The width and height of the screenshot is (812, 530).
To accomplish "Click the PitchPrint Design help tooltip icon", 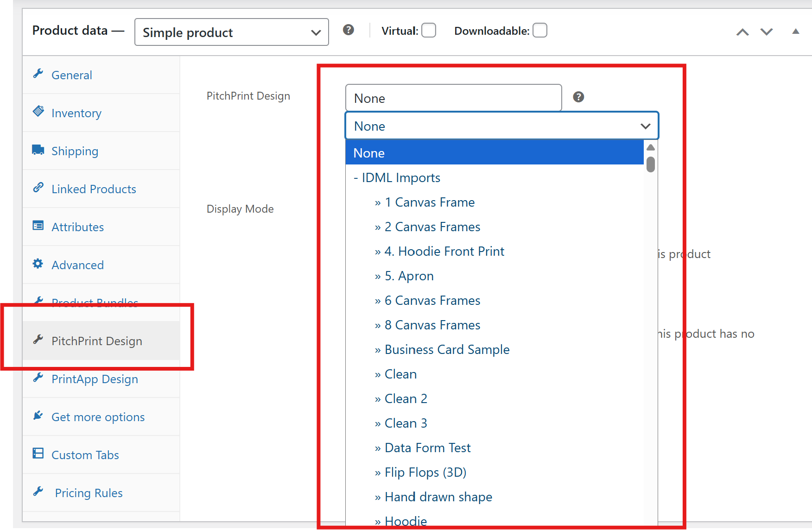I will point(578,97).
